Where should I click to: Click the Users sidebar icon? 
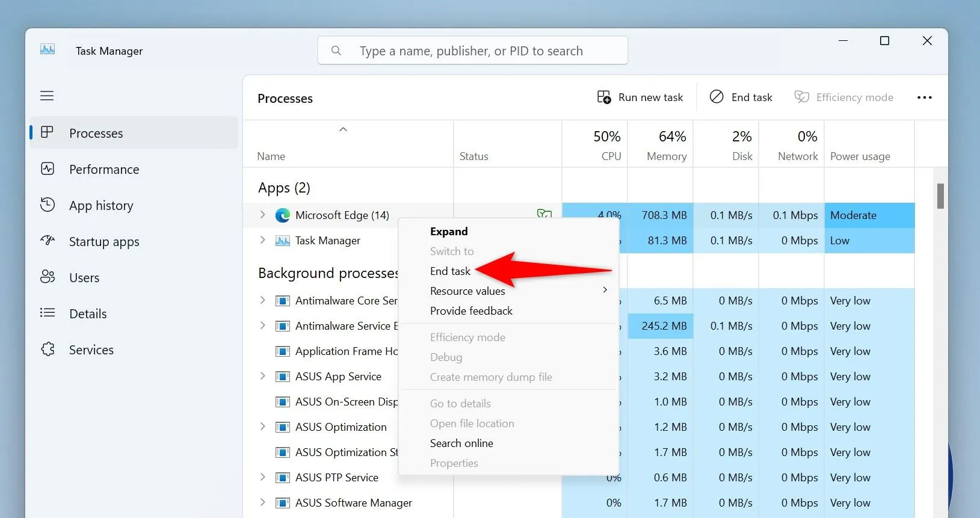(48, 277)
